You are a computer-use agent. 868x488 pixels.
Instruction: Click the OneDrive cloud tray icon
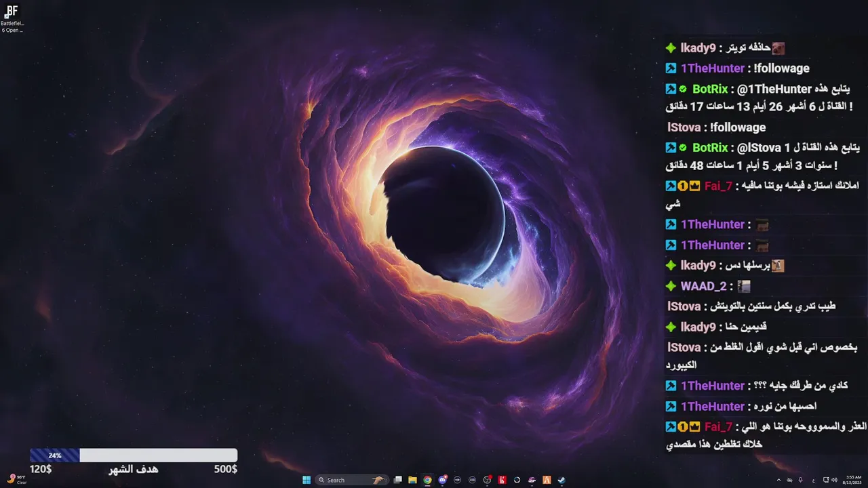tap(789, 480)
